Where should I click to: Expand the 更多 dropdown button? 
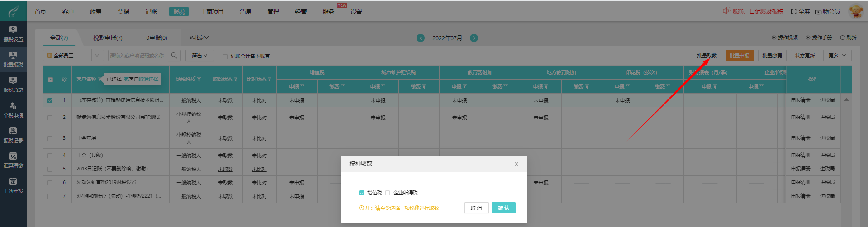(x=837, y=56)
